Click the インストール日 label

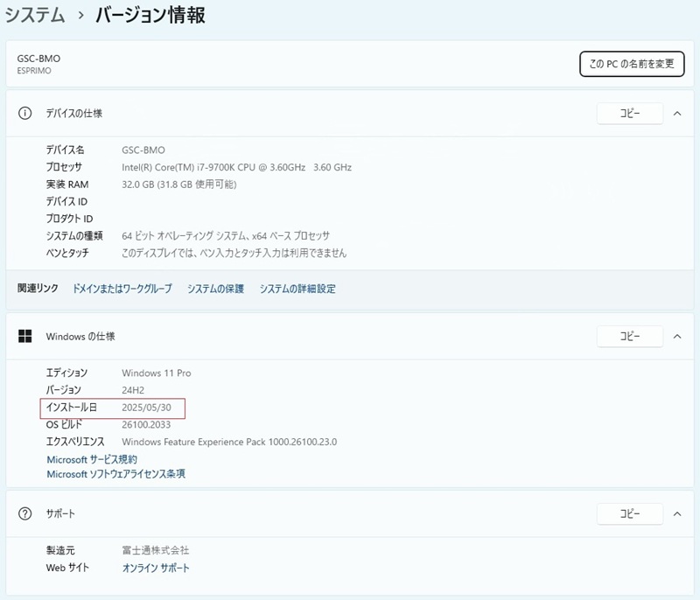[x=72, y=408]
